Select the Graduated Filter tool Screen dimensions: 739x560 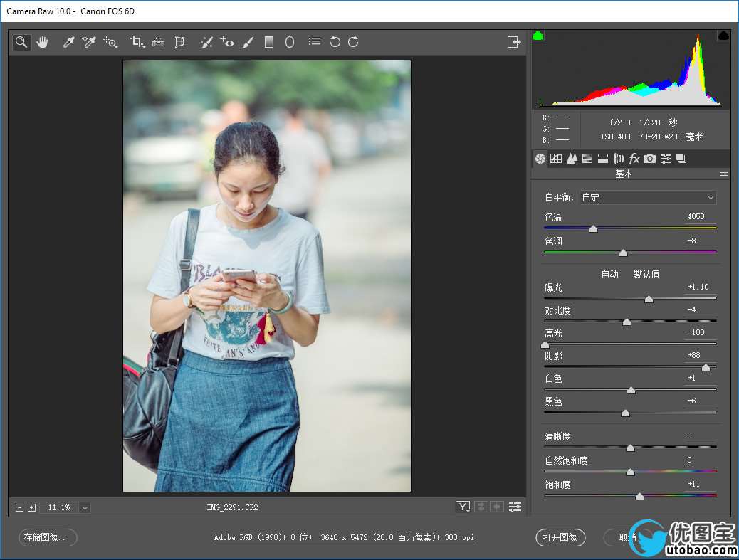269,42
